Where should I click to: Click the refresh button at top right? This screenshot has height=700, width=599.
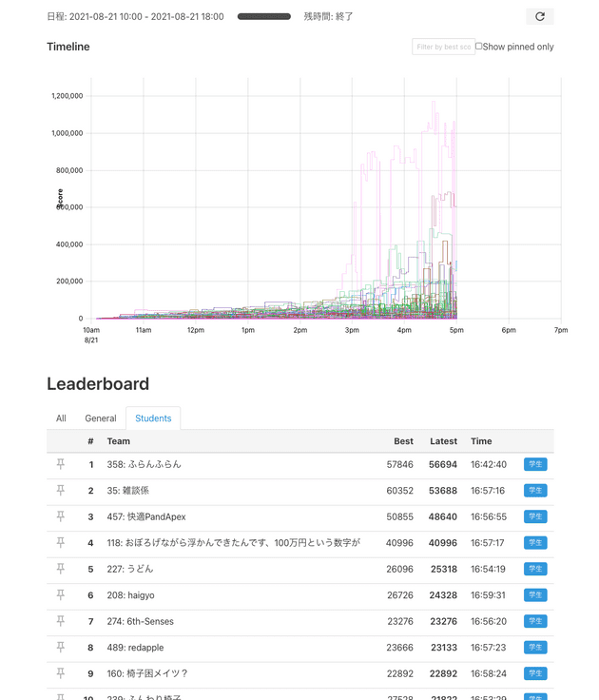pos(539,16)
